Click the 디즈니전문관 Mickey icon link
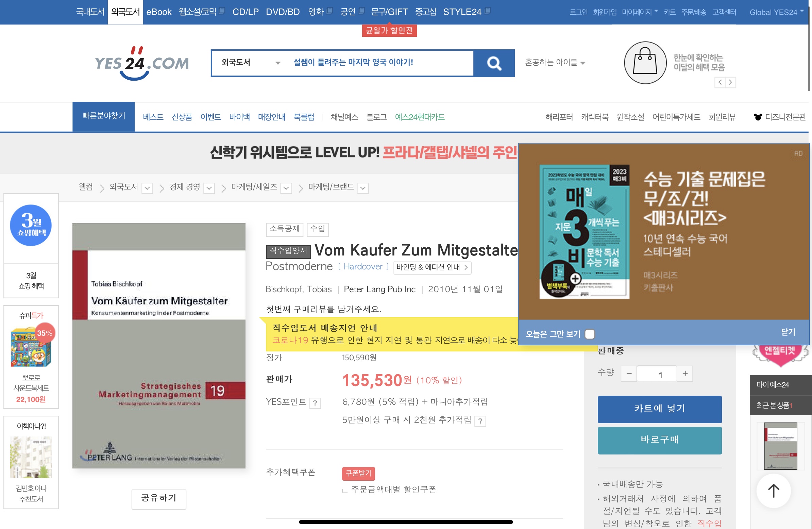The height and width of the screenshot is (529, 812). click(x=780, y=117)
